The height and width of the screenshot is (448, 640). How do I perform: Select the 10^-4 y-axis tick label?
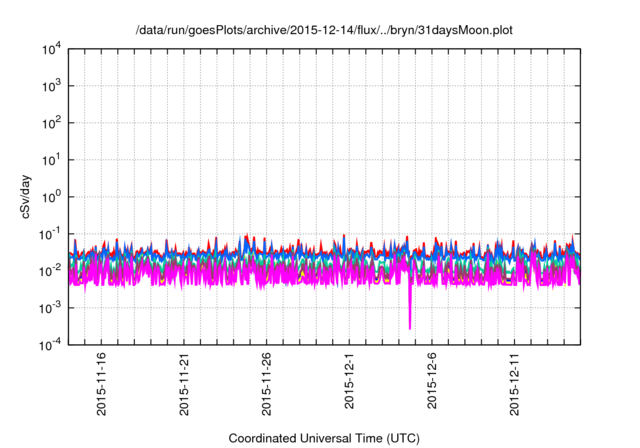click(50, 345)
